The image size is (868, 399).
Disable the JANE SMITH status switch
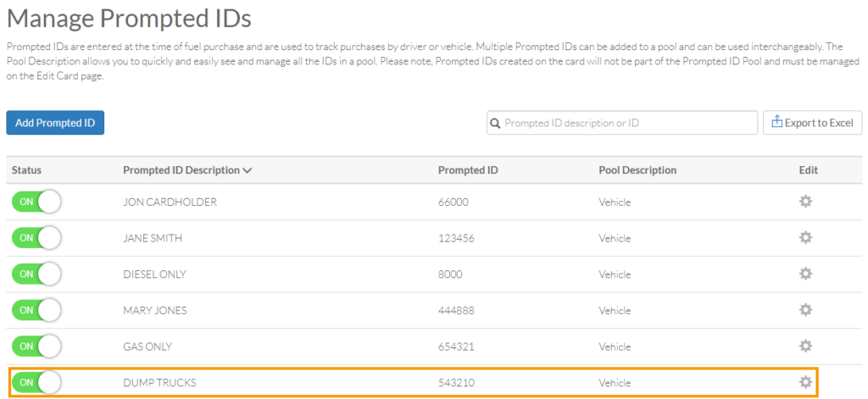(36, 238)
